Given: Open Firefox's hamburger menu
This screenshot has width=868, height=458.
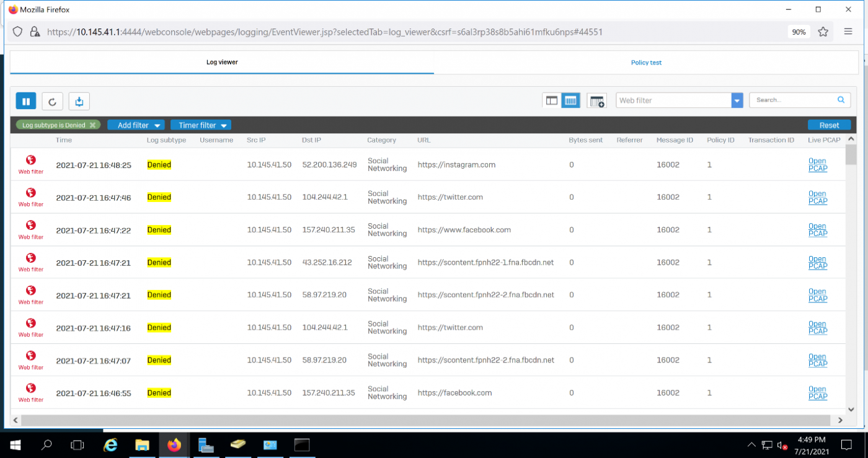Looking at the screenshot, I should [x=848, y=32].
